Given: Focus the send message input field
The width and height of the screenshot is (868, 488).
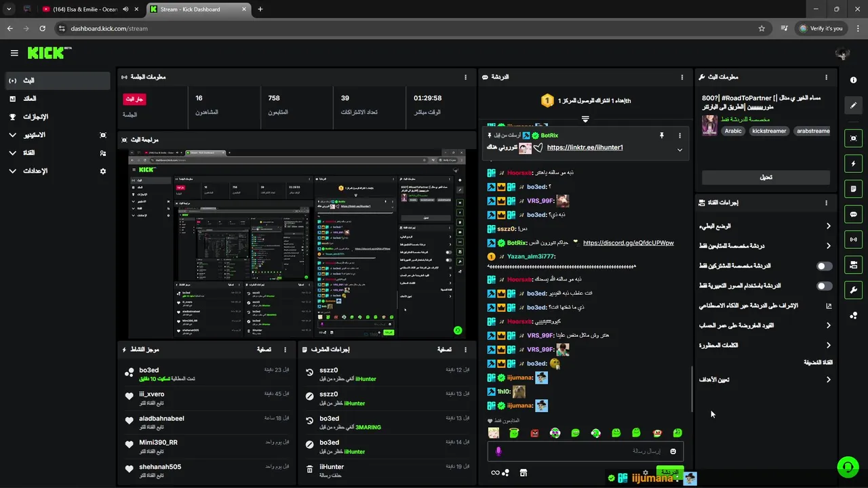Looking at the screenshot, I should (585, 451).
